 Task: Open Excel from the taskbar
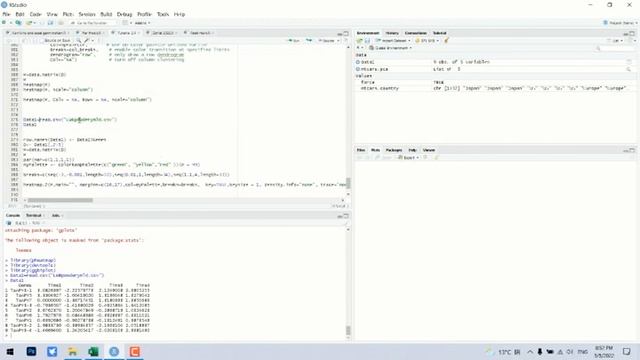93,351
